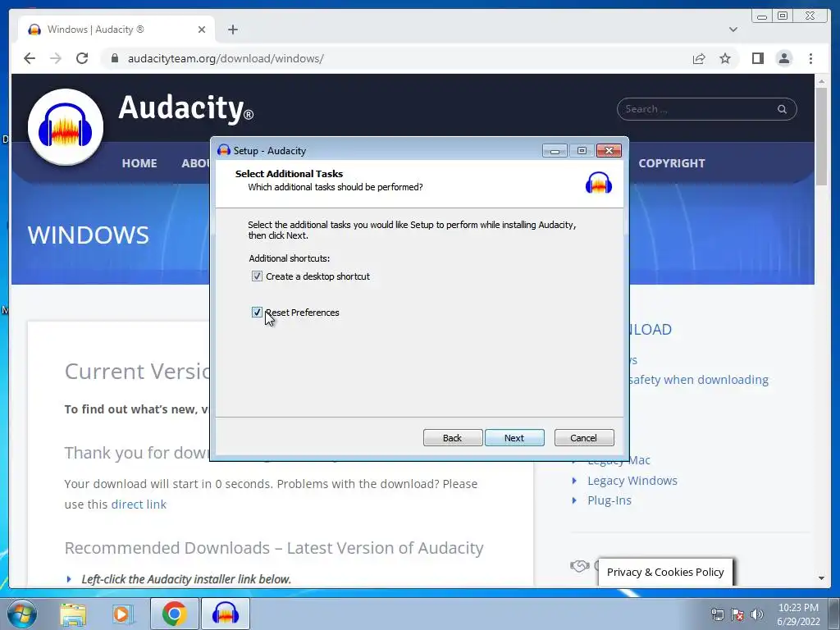The image size is (840, 630).
Task: Click the WINDOWS page heading
Action: [x=89, y=235]
